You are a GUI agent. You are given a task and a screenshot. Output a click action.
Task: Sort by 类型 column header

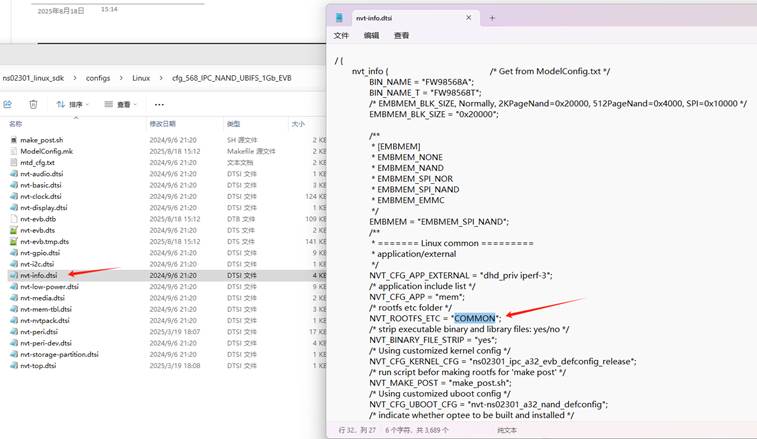pos(234,124)
